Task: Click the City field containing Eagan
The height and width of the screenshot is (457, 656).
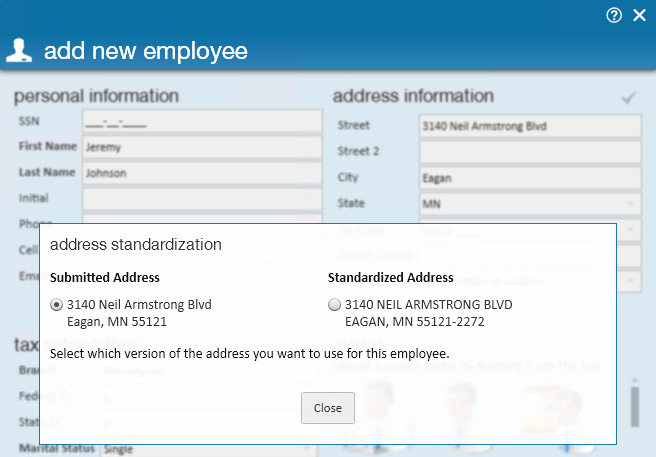Action: pyautogui.click(x=530, y=178)
